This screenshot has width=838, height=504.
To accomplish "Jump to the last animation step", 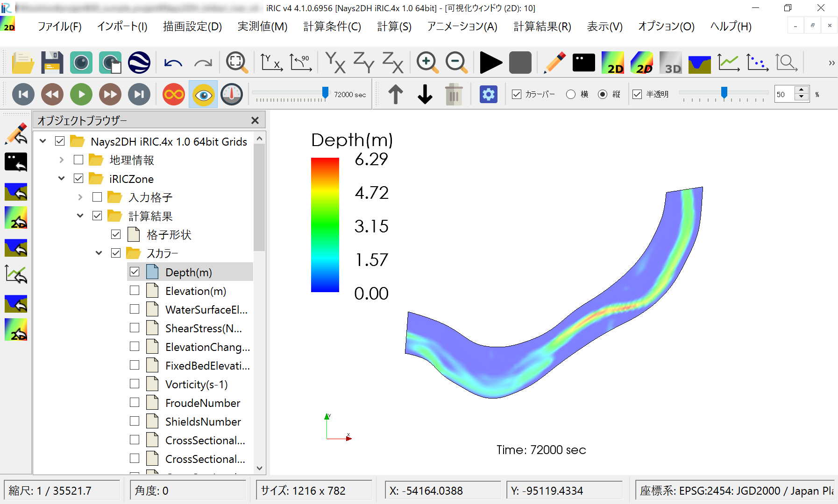I will tap(139, 94).
